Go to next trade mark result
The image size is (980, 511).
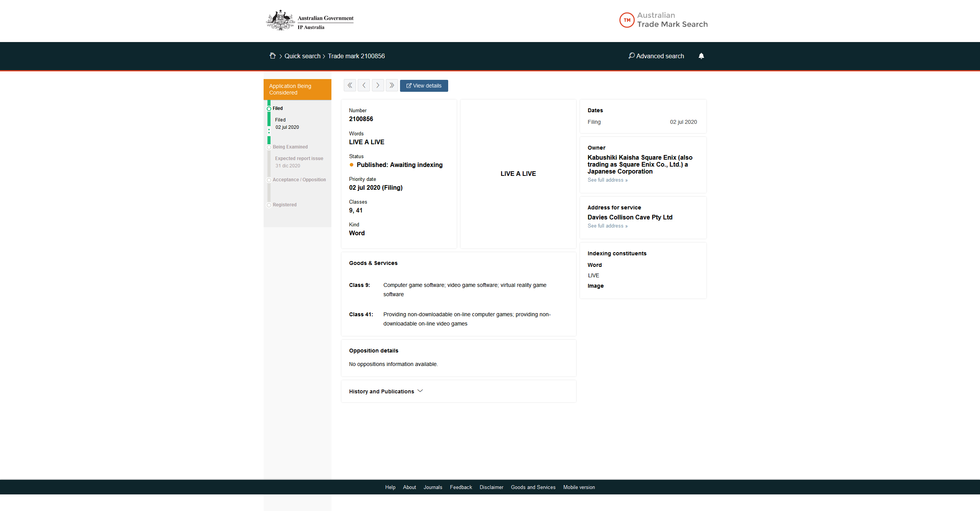coord(378,85)
